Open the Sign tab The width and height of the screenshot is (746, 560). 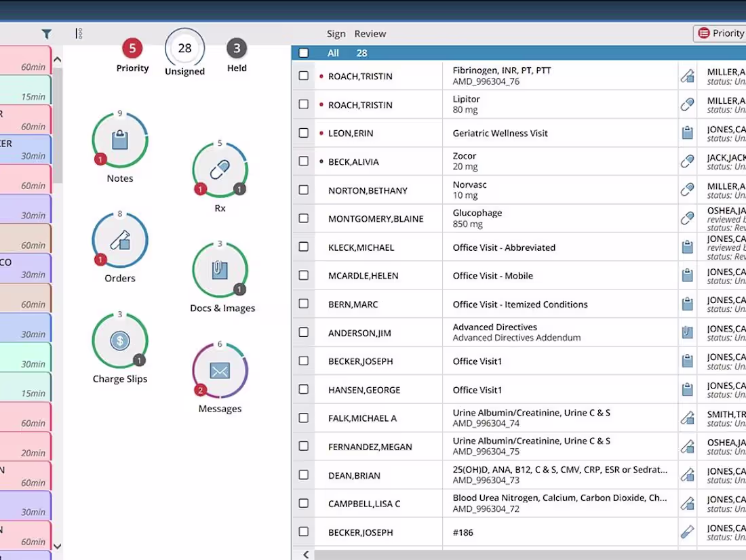(336, 33)
